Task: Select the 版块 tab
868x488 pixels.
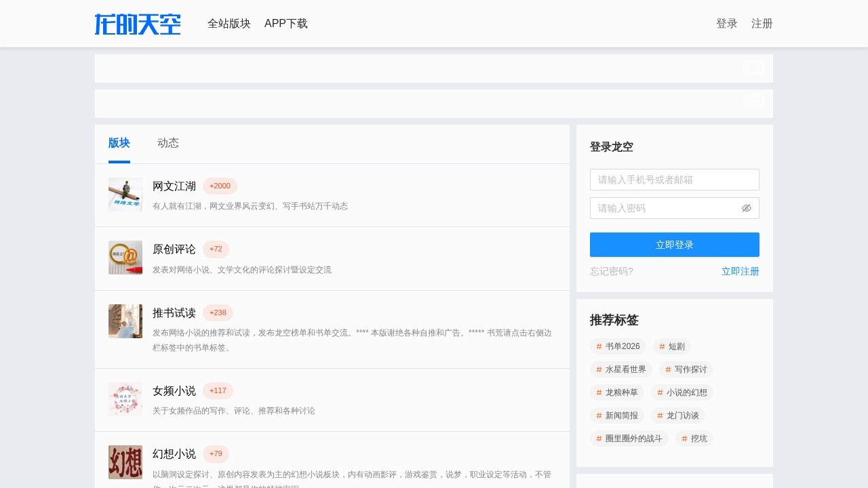Action: [x=119, y=143]
